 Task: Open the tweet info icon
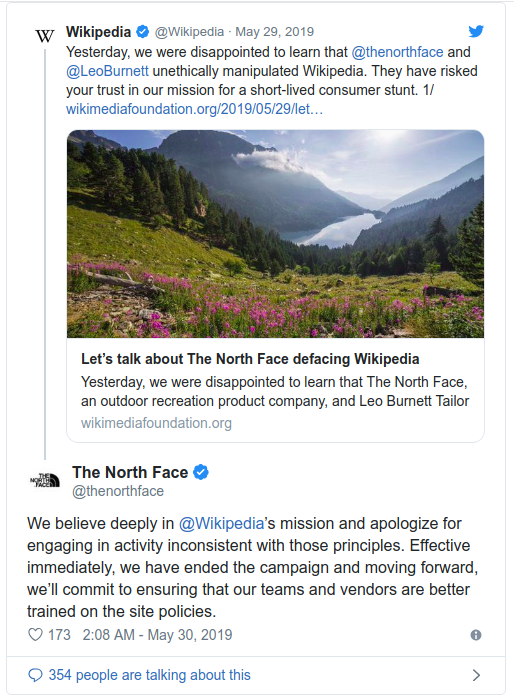click(x=476, y=635)
